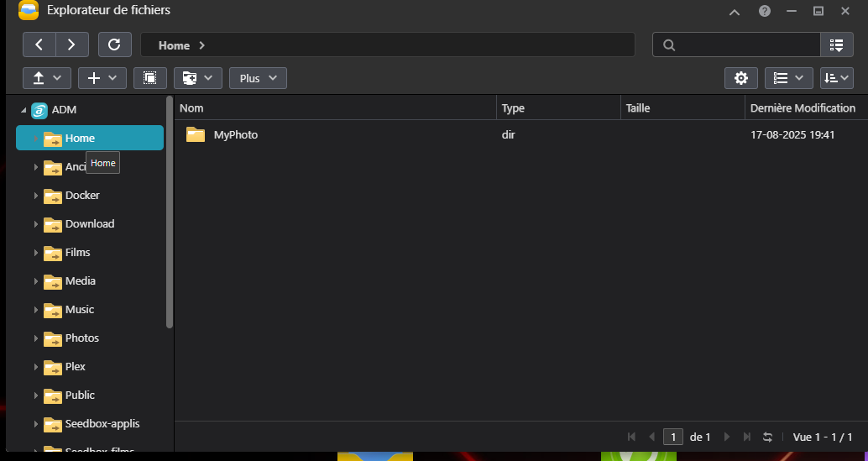Expand the Films folder in the tree
This screenshot has height=461, width=868.
(x=35, y=253)
